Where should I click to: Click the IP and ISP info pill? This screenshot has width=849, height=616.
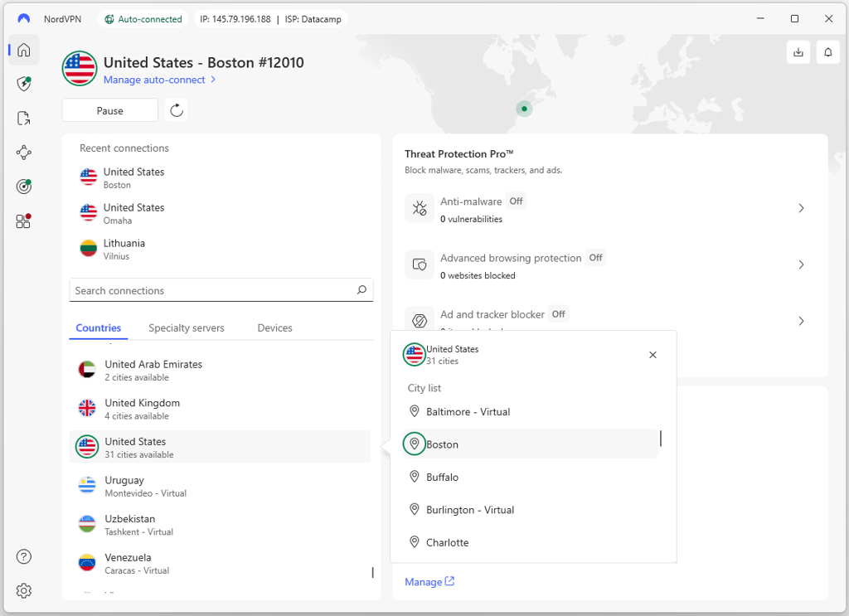click(x=271, y=19)
